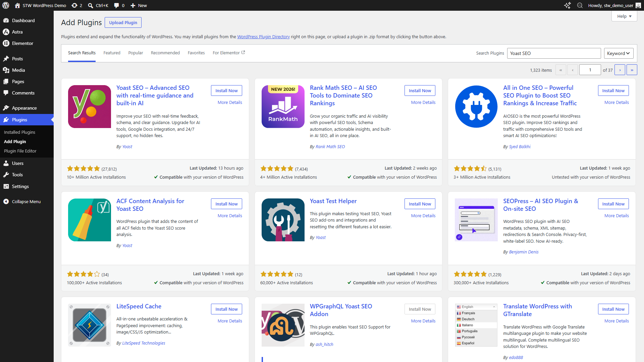644x362 pixels.
Task: Install the LiteSpeed Cache plugin
Action: 226,309
